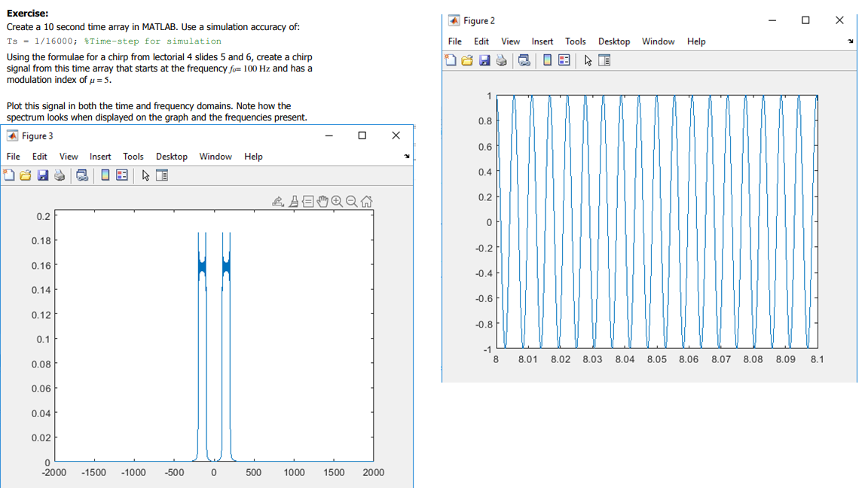The height and width of the screenshot is (488, 868).
Task: Open the Window menu of Figure 2
Action: [659, 41]
